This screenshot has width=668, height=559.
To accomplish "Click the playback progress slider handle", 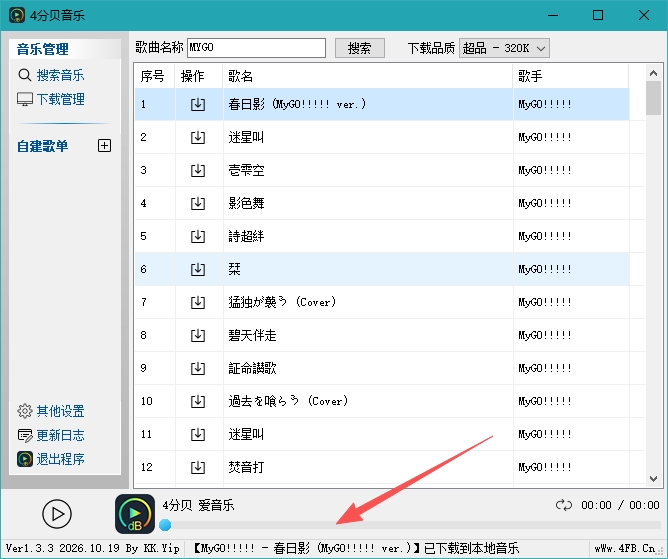I will click(165, 525).
